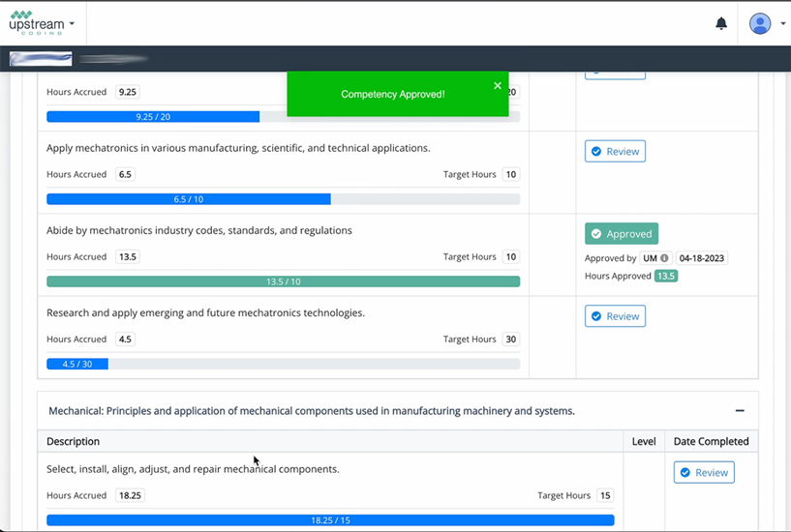Click the Upstream Coding logo
The image size is (791, 532).
tap(36, 22)
